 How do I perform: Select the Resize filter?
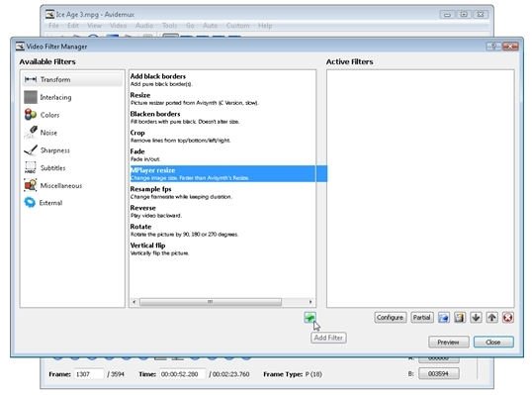[x=222, y=98]
